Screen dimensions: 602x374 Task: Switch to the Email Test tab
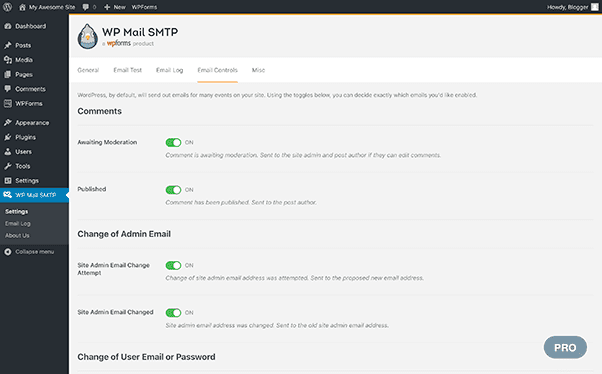click(x=127, y=70)
